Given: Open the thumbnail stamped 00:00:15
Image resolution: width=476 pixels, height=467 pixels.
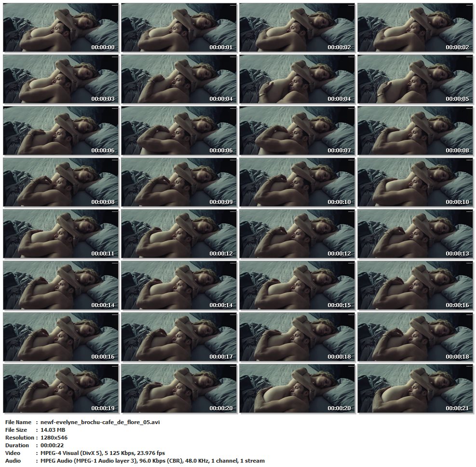Looking at the screenshot, I should (297, 285).
